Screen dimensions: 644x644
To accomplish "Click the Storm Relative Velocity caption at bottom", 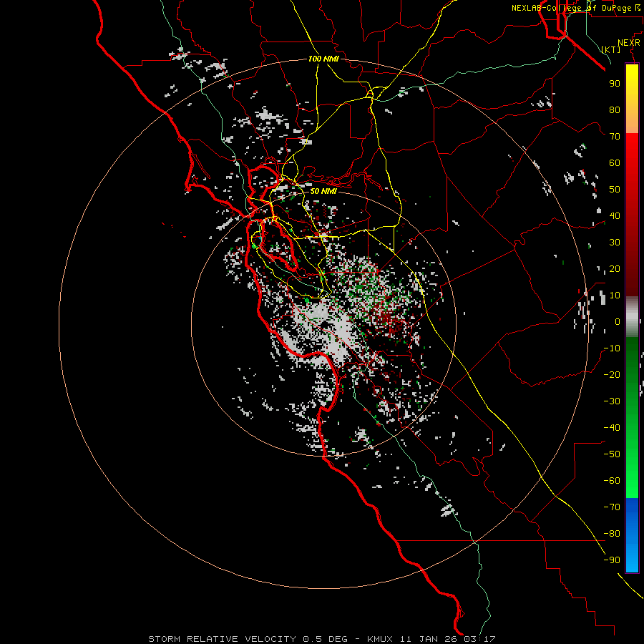I will (322, 639).
